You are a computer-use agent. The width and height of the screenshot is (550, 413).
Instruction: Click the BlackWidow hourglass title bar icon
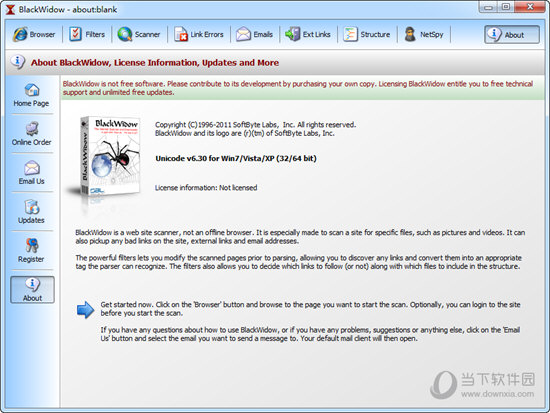pyautogui.click(x=10, y=9)
